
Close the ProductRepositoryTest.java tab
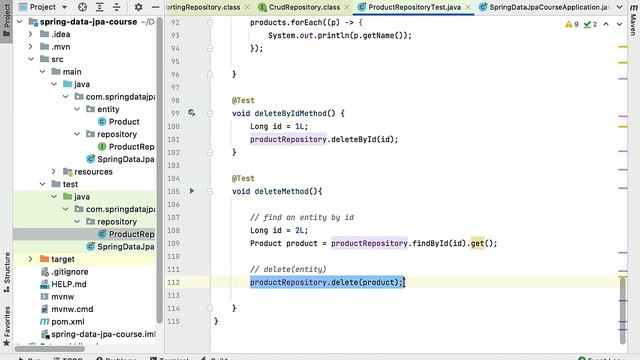click(x=468, y=7)
